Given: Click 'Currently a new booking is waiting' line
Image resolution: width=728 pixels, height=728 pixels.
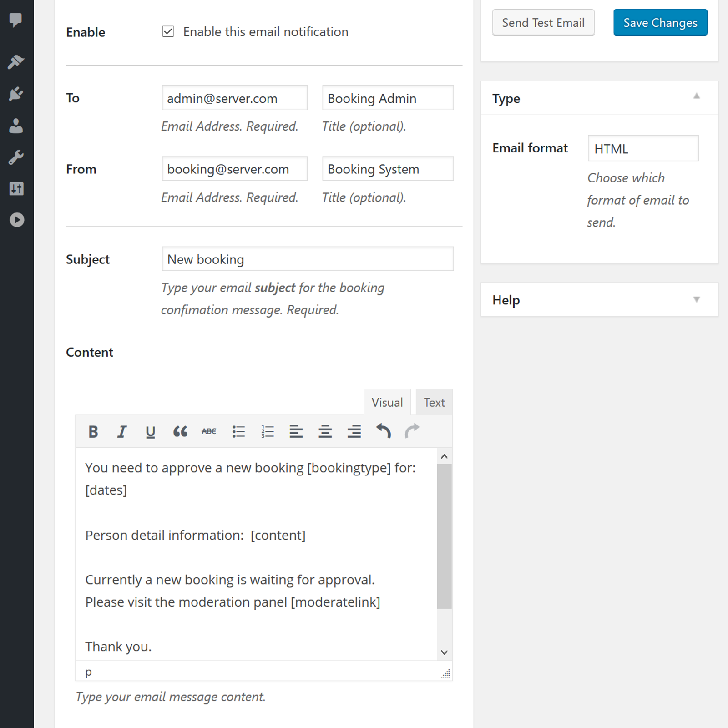Looking at the screenshot, I should click(230, 580).
